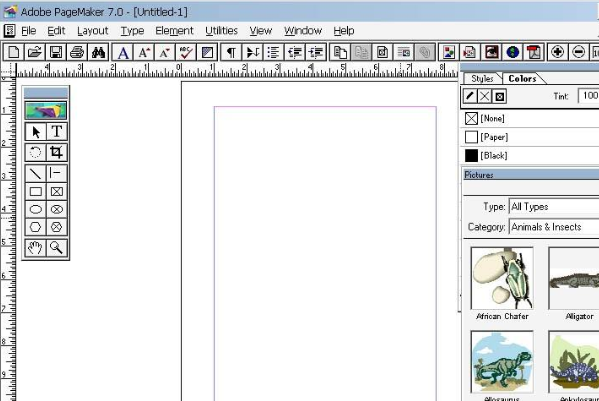Open the Element menu
Viewport: 599px width, 401px height.
(174, 31)
